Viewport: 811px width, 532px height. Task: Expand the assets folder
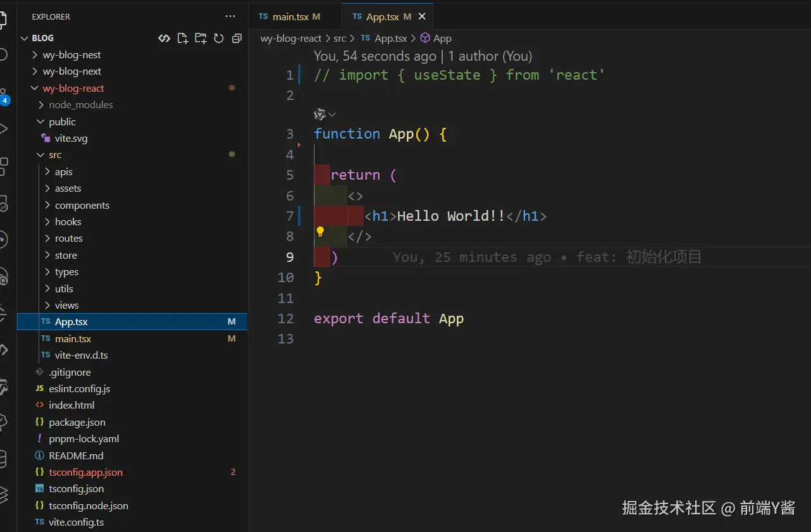click(47, 189)
